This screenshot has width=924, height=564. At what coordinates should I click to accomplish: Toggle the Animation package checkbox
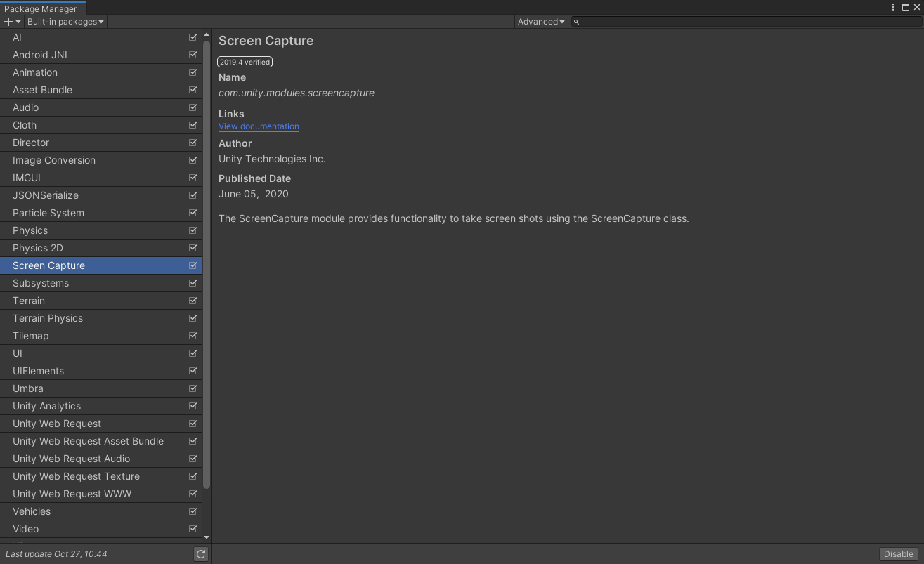coord(193,72)
